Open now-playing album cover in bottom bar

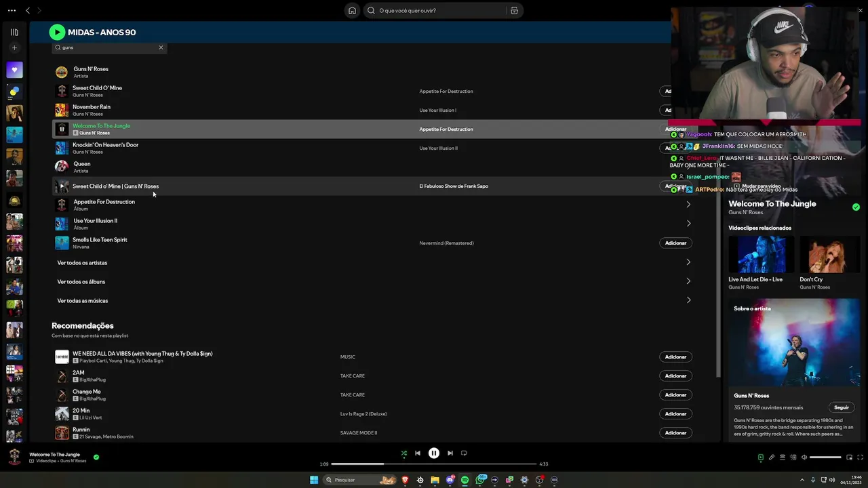coord(14,457)
